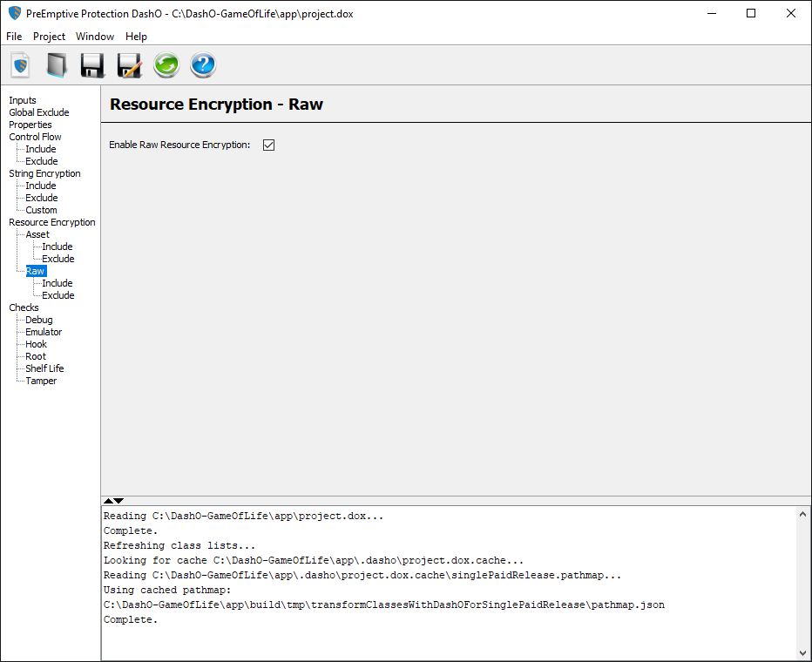The image size is (812, 662).
Task: Select String Encryption tree node
Action: [44, 173]
